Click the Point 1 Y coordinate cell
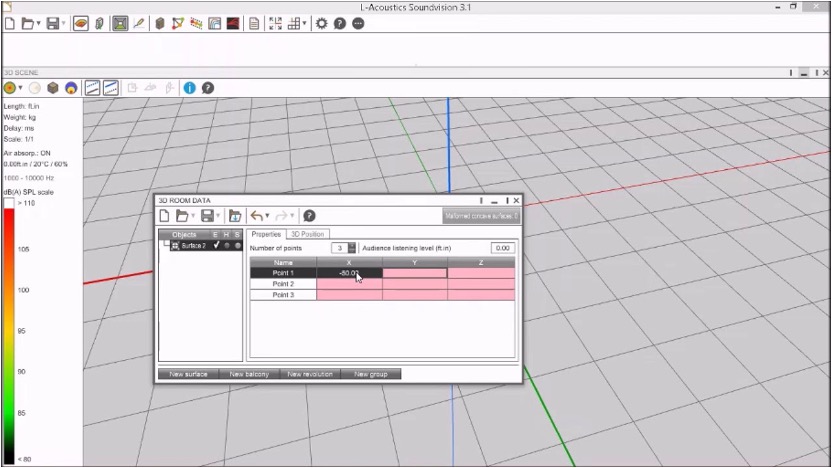The height and width of the screenshot is (468, 832). pos(414,273)
